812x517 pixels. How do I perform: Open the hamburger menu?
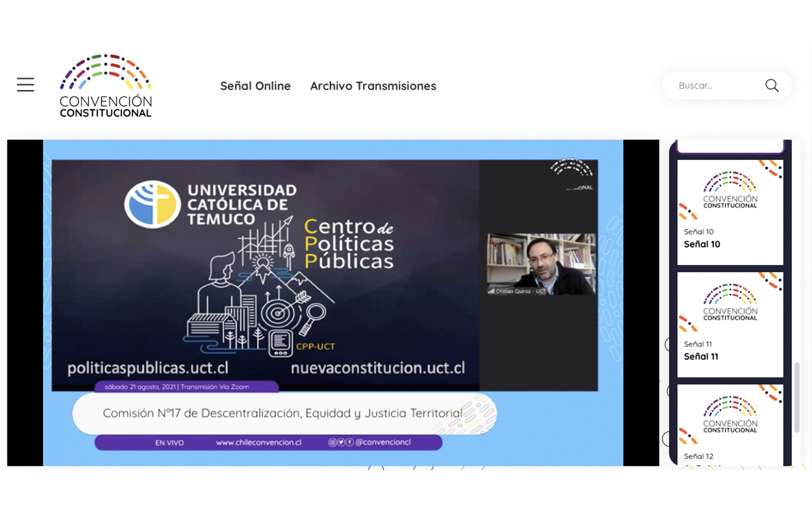pos(25,85)
